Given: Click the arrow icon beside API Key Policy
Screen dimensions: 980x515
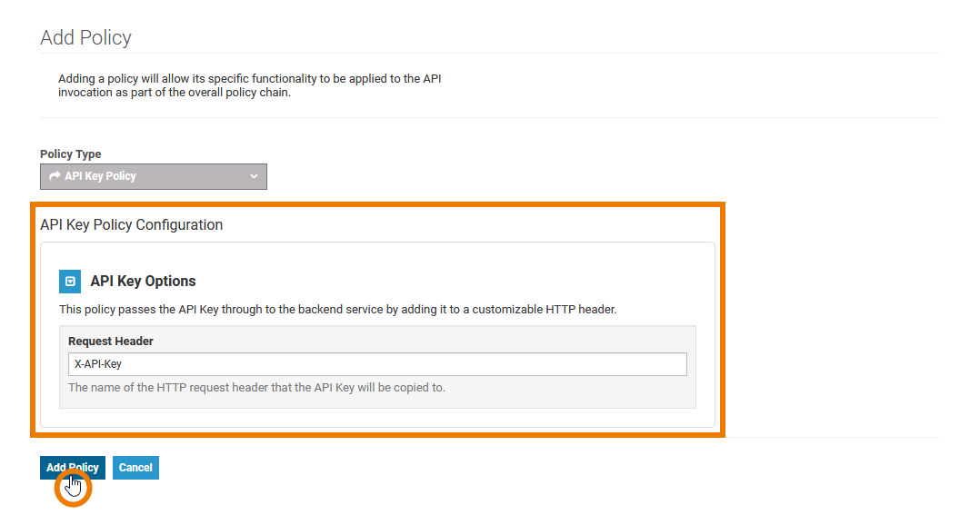Looking at the screenshot, I should [55, 176].
